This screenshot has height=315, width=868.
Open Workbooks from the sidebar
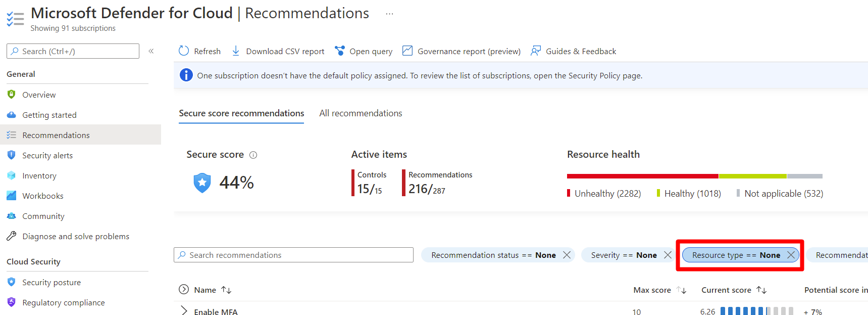tap(43, 196)
